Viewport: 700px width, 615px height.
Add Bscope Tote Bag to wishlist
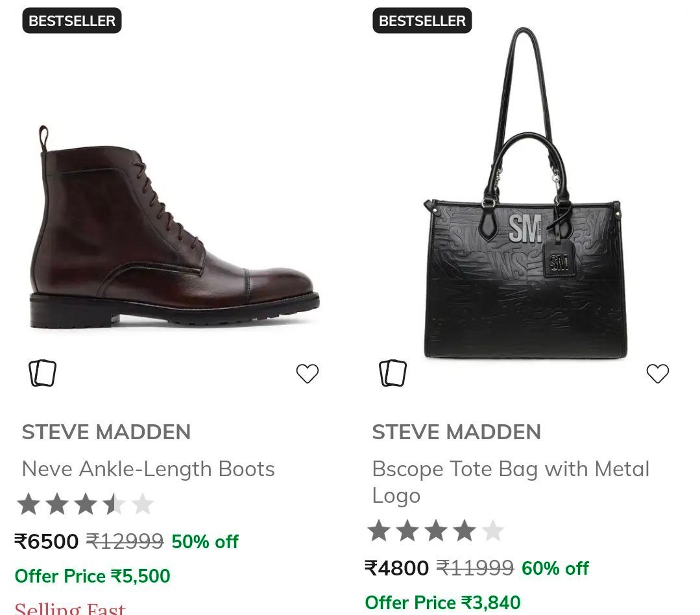pos(658,373)
